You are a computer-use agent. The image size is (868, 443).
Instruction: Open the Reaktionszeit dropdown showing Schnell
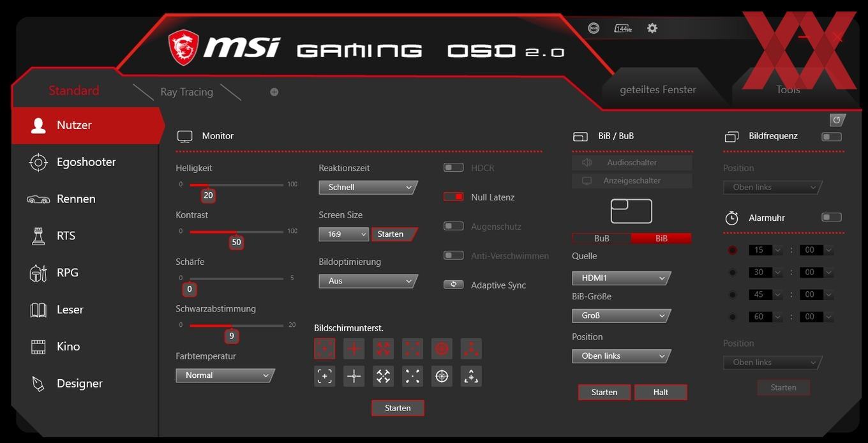coord(368,187)
